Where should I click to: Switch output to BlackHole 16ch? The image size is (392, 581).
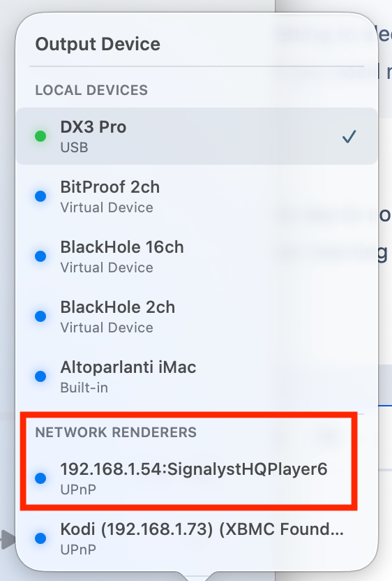coord(197,256)
